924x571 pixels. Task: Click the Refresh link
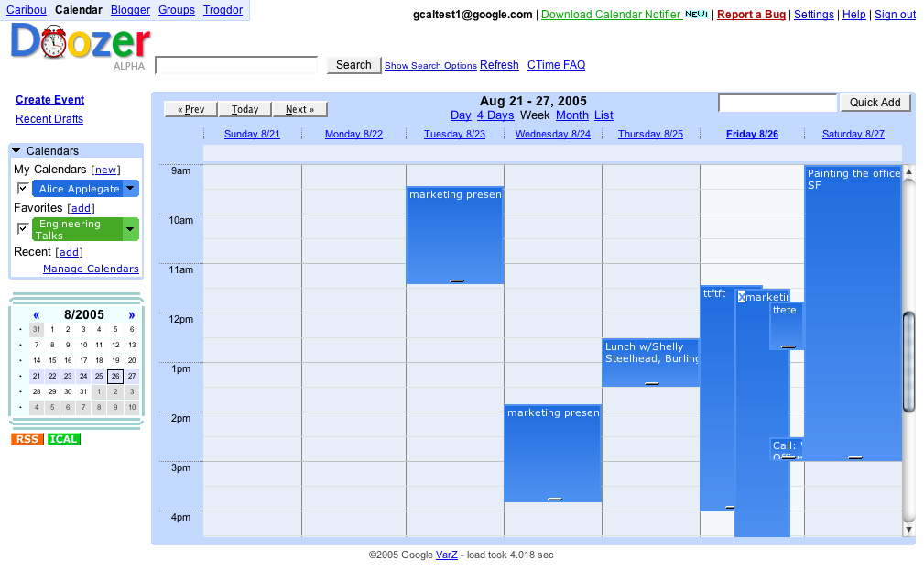499,65
